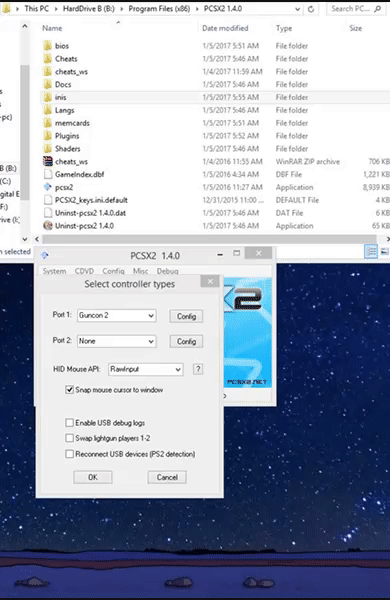390x600 pixels.
Task: Open the bios folder icon
Action: click(47, 46)
